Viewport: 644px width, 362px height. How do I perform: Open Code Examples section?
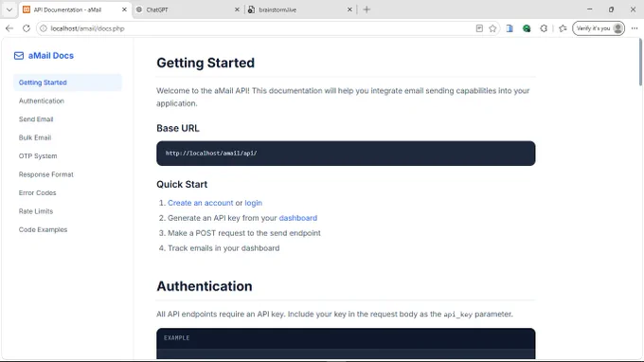pyautogui.click(x=43, y=229)
